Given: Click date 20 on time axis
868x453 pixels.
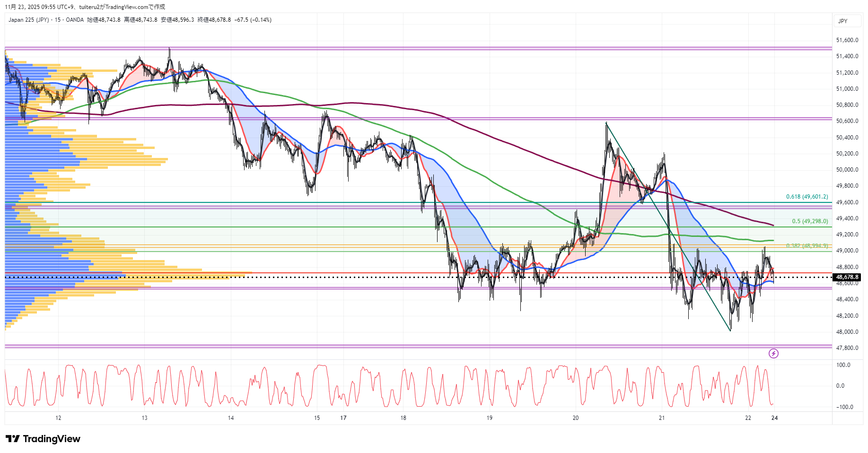Looking at the screenshot, I should (576, 418).
